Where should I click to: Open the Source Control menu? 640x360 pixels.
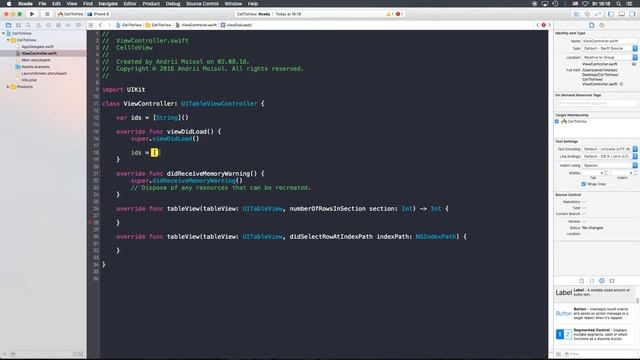(202, 4)
